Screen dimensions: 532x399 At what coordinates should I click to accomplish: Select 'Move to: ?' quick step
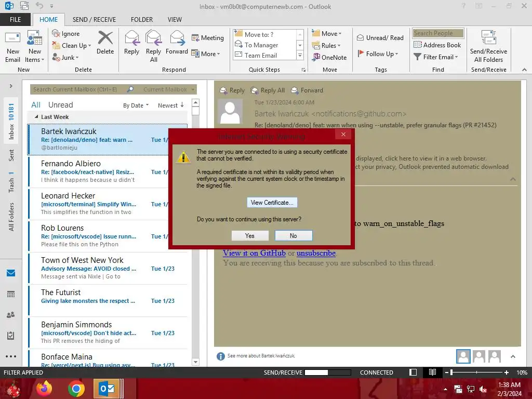point(264,34)
